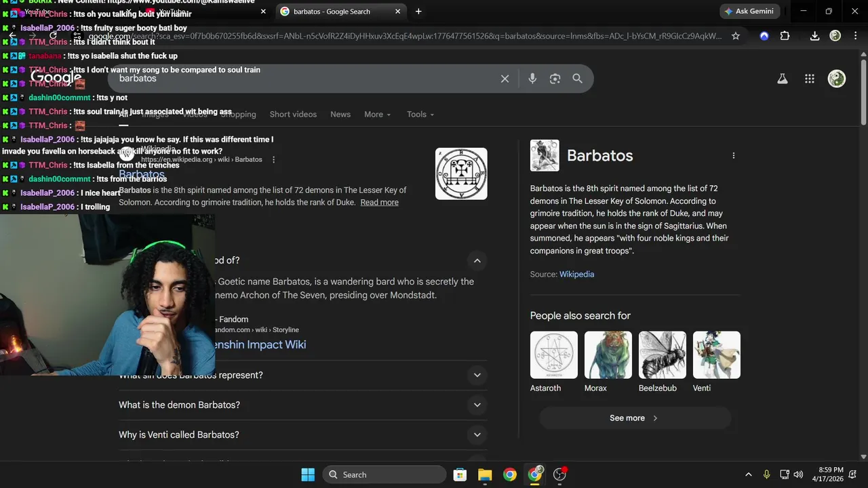The height and width of the screenshot is (488, 868).
Task: Close the barbatos Google Search tab
Action: [398, 12]
